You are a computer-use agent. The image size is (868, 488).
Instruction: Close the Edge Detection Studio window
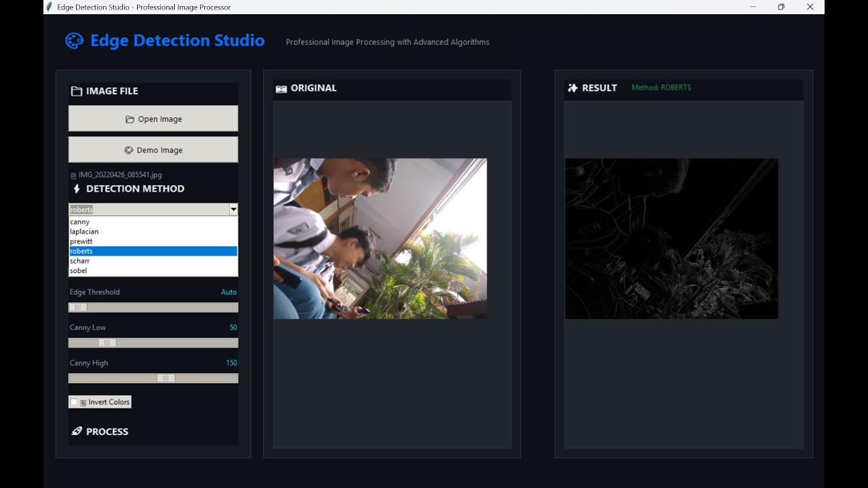tap(810, 7)
